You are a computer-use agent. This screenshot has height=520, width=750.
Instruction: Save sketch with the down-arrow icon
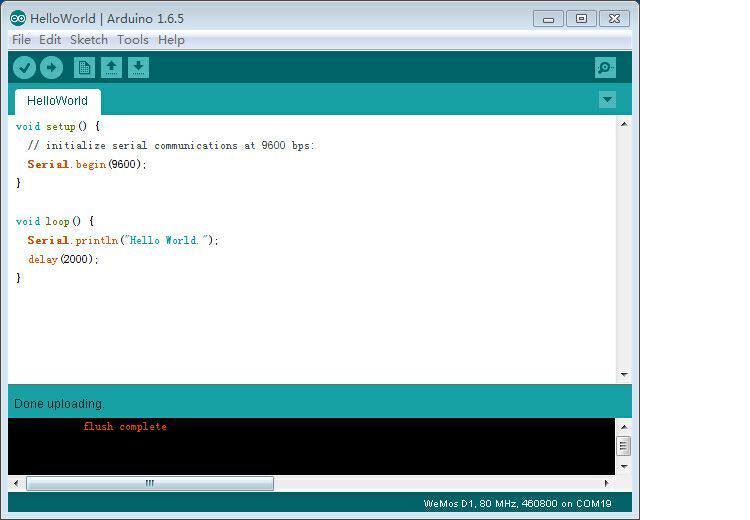point(138,67)
